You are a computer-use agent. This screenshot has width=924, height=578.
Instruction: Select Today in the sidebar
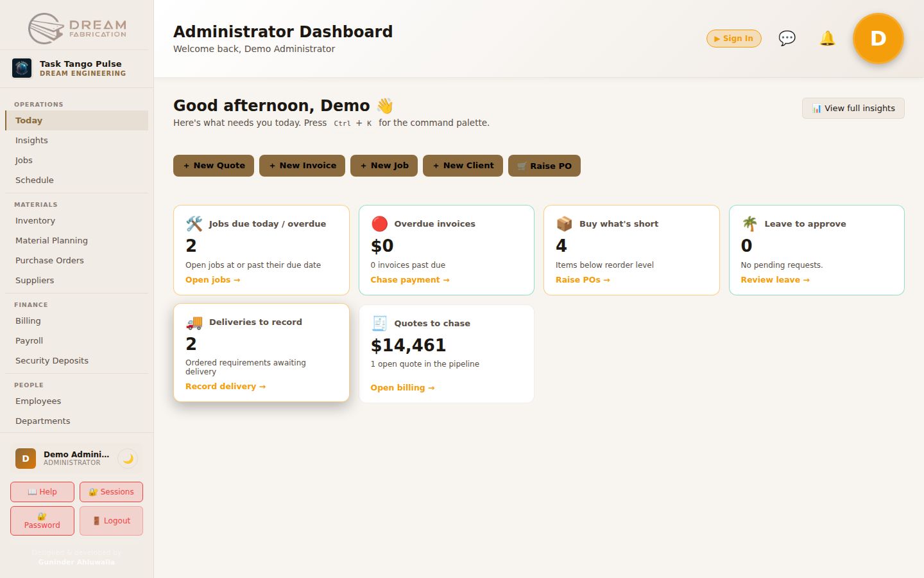[x=77, y=120]
